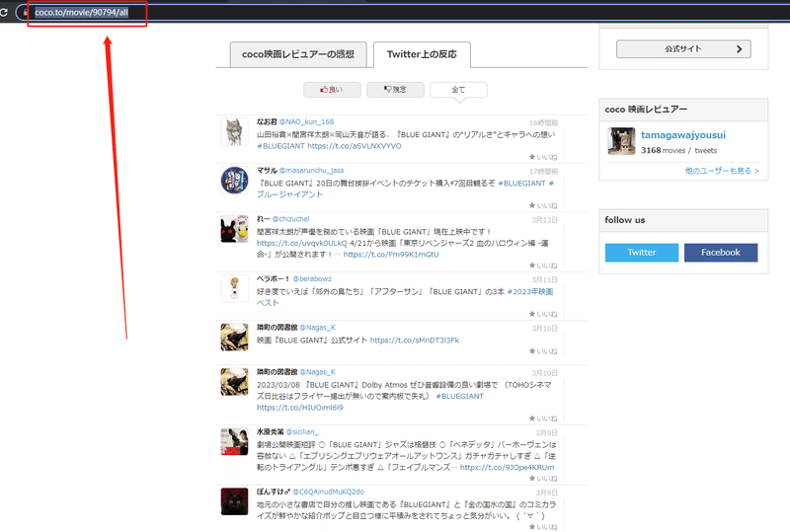790x532 pixels.
Task: Open the 公式サイト button
Action: [x=683, y=49]
